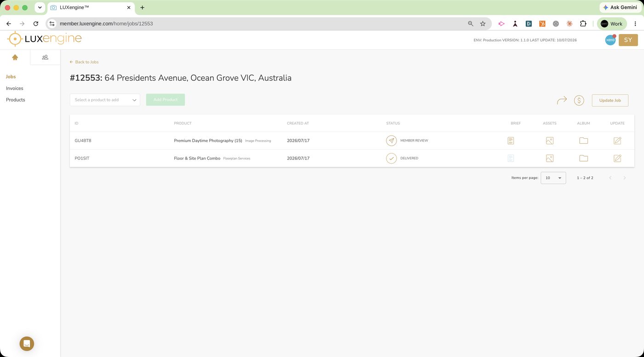This screenshot has width=644, height=357.
Task: Go to the next page of results
Action: (x=624, y=178)
